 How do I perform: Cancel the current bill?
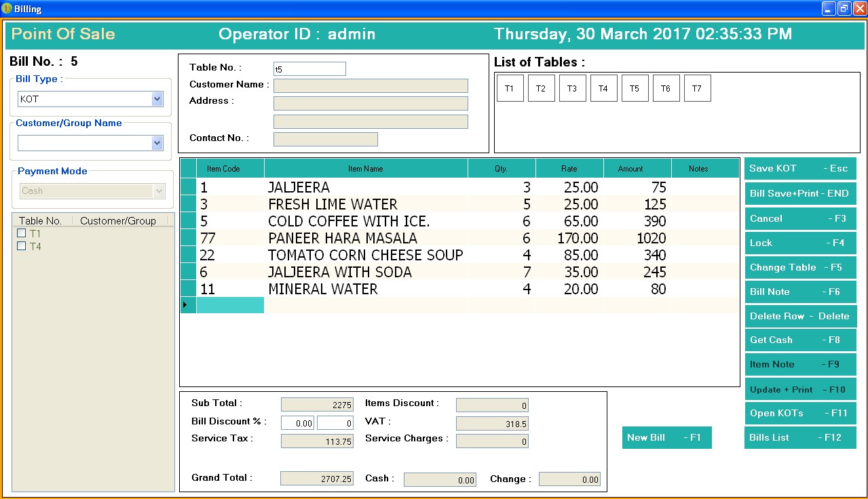(x=799, y=218)
